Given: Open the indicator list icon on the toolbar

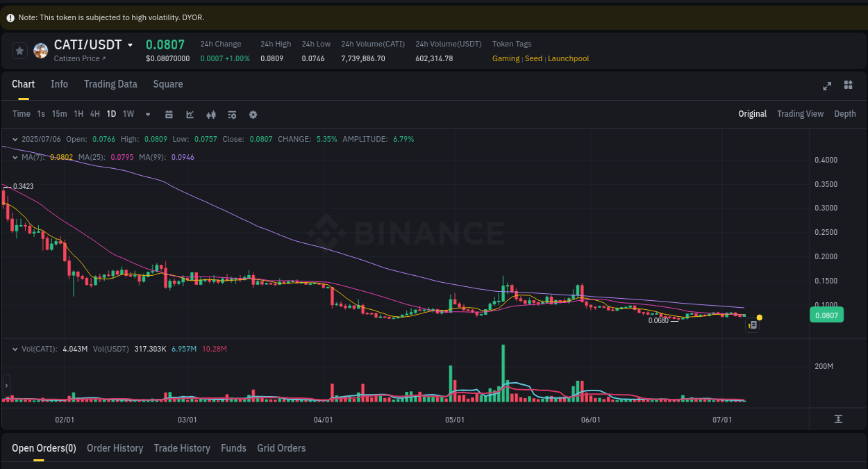Looking at the screenshot, I should point(232,114).
